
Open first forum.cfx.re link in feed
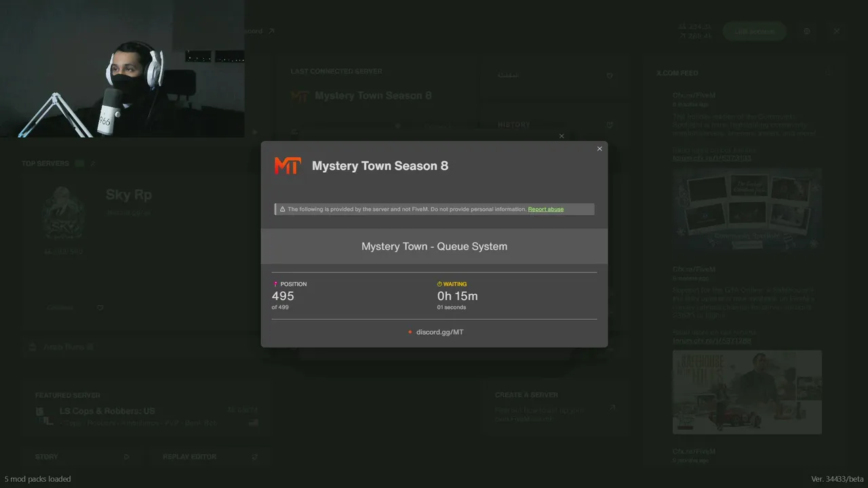[x=712, y=159]
